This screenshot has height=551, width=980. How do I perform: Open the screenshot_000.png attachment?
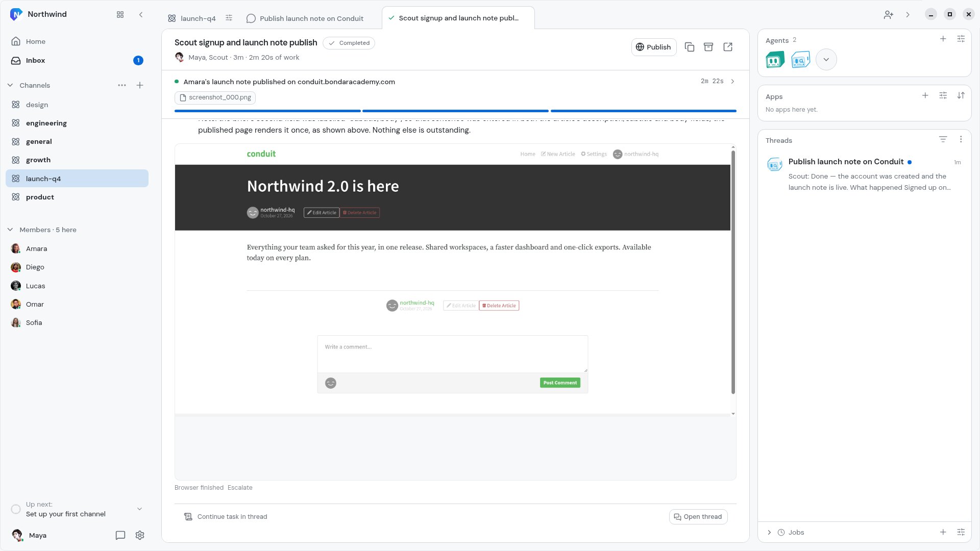pyautogui.click(x=215, y=97)
